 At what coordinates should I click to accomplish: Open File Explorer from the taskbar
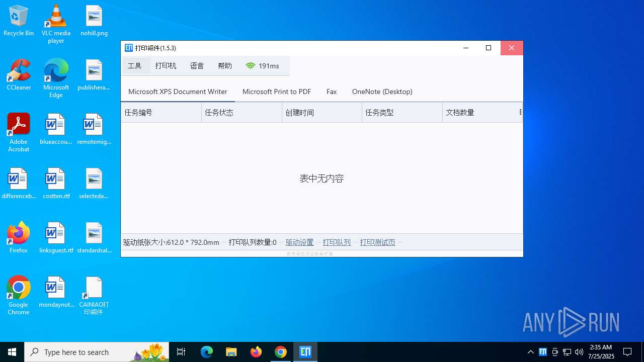click(231, 352)
